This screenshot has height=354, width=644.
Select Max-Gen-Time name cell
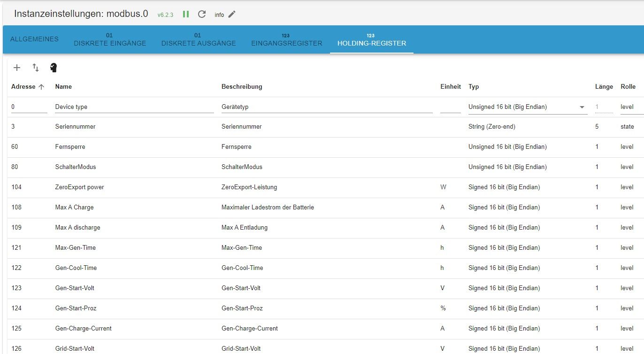75,248
